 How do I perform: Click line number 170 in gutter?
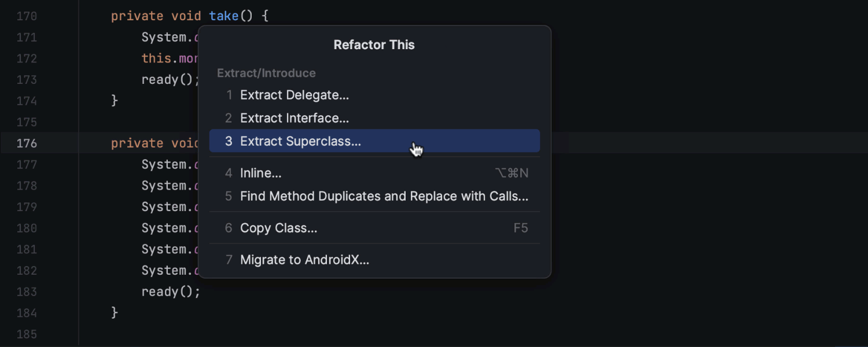coord(27,16)
